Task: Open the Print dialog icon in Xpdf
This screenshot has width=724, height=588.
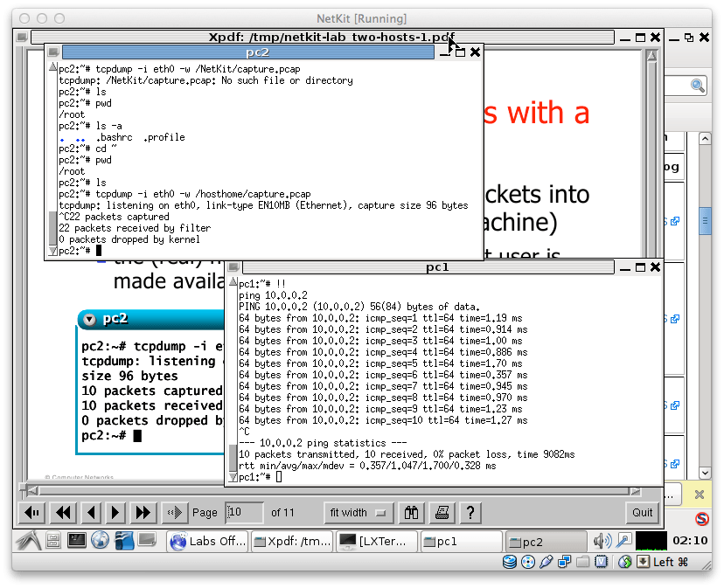Action: (442, 512)
